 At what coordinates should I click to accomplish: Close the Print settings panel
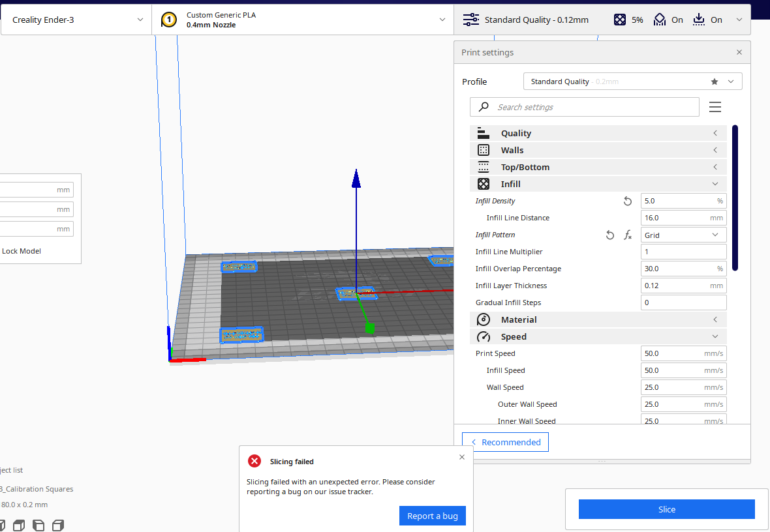point(739,52)
